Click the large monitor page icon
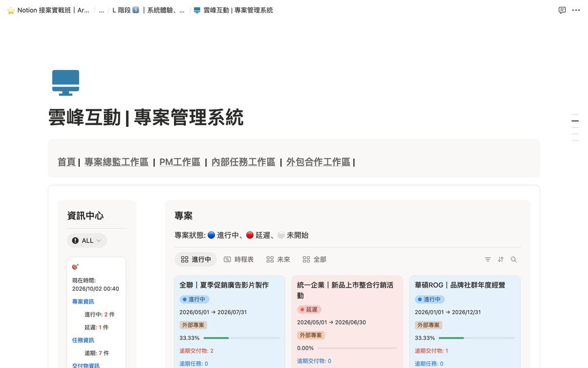The image size is (588, 368). pyautogui.click(x=66, y=83)
